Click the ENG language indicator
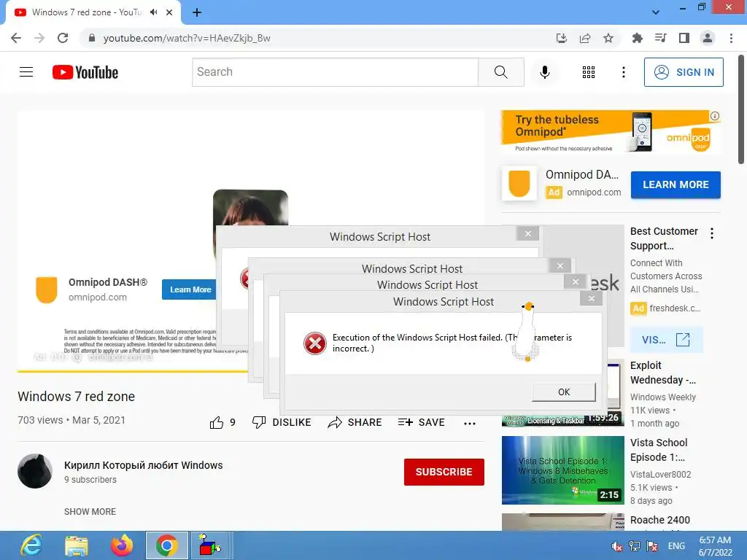747x560 pixels. coord(676,546)
